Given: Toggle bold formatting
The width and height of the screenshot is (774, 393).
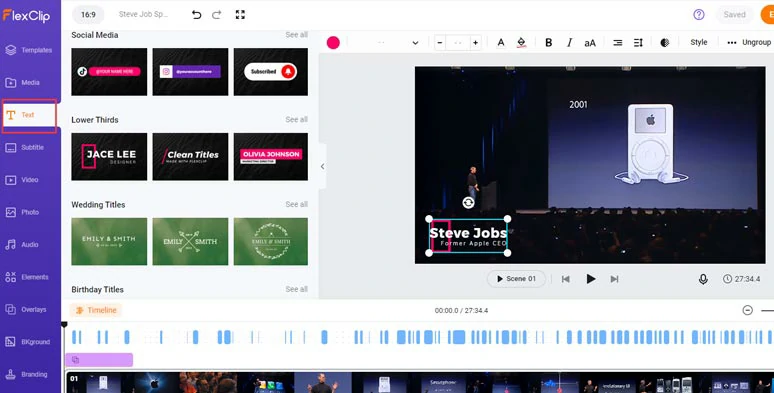Looking at the screenshot, I should point(548,43).
